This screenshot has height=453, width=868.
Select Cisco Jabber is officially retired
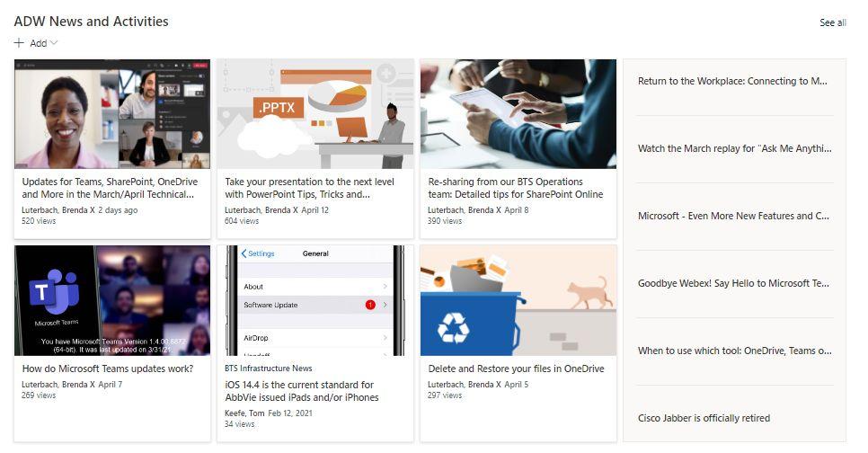[x=704, y=418]
